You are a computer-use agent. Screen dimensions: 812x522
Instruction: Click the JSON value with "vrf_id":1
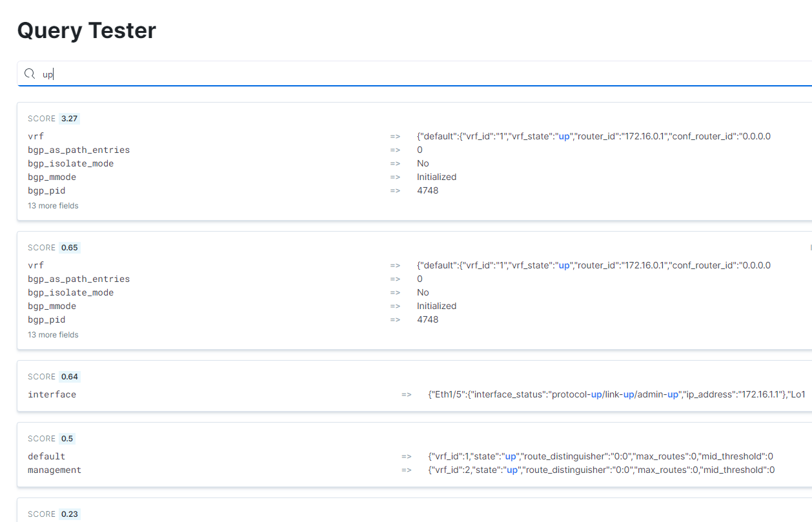[600, 456]
